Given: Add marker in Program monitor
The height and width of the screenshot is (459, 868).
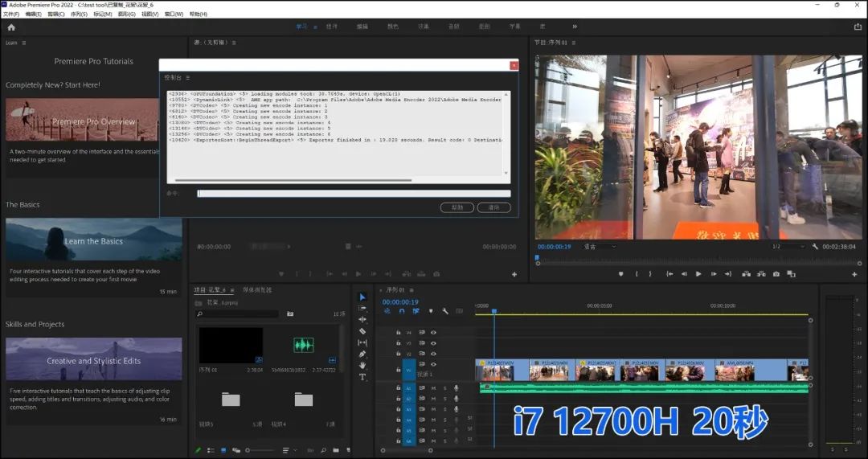Looking at the screenshot, I should (x=621, y=274).
